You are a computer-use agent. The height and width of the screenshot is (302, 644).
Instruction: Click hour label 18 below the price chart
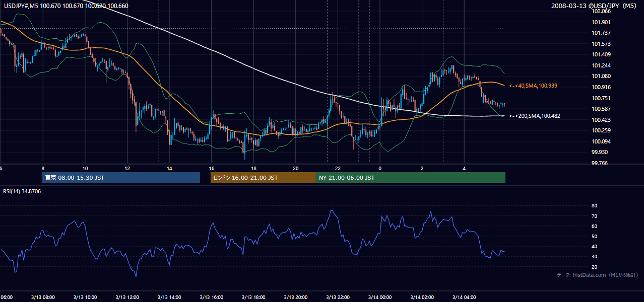coord(254,169)
